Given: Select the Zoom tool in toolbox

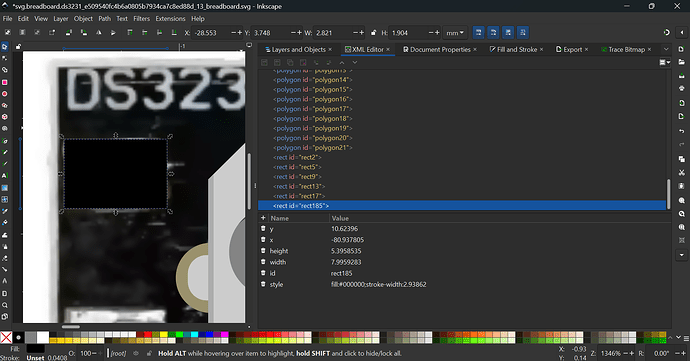Looking at the screenshot, I should 5,305.
